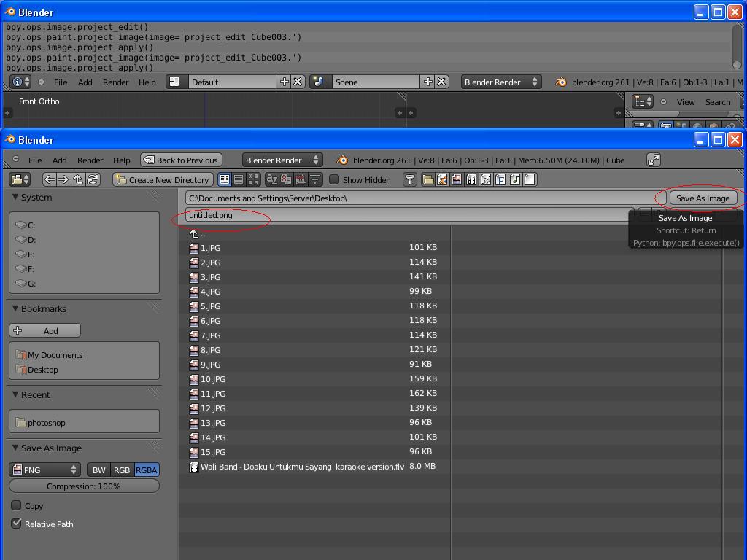Viewport: 747px width, 560px height.
Task: Refresh the file list icon
Action: (x=93, y=179)
